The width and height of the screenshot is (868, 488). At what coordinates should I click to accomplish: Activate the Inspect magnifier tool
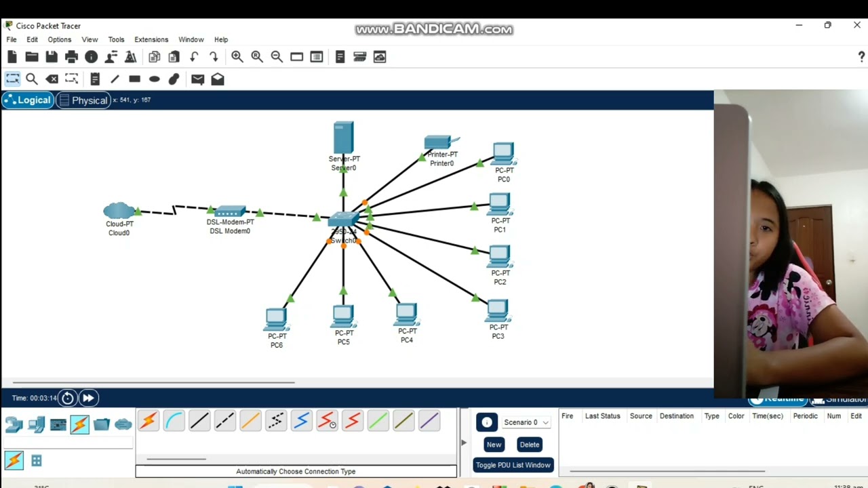pos(31,79)
